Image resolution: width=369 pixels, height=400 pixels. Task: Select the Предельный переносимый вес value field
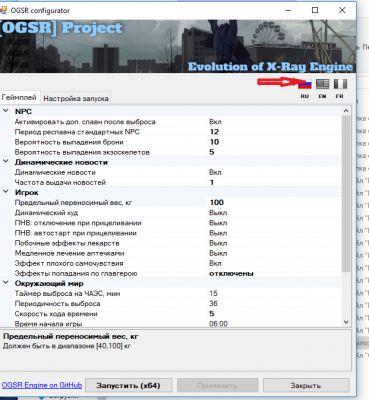[x=275, y=202]
